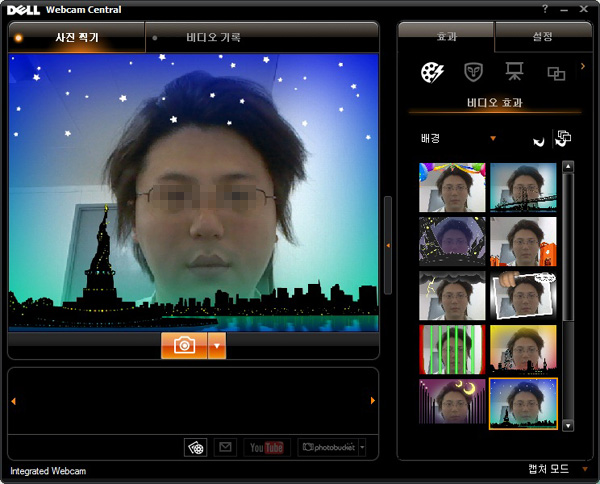Select the video effects palette icon
This screenshot has width=600, height=484.
[x=432, y=72]
